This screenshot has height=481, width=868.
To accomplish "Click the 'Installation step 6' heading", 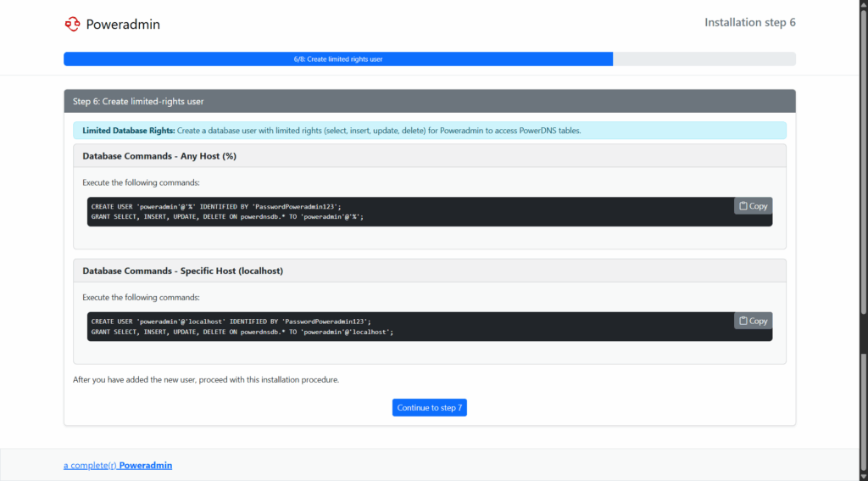I will click(x=750, y=22).
